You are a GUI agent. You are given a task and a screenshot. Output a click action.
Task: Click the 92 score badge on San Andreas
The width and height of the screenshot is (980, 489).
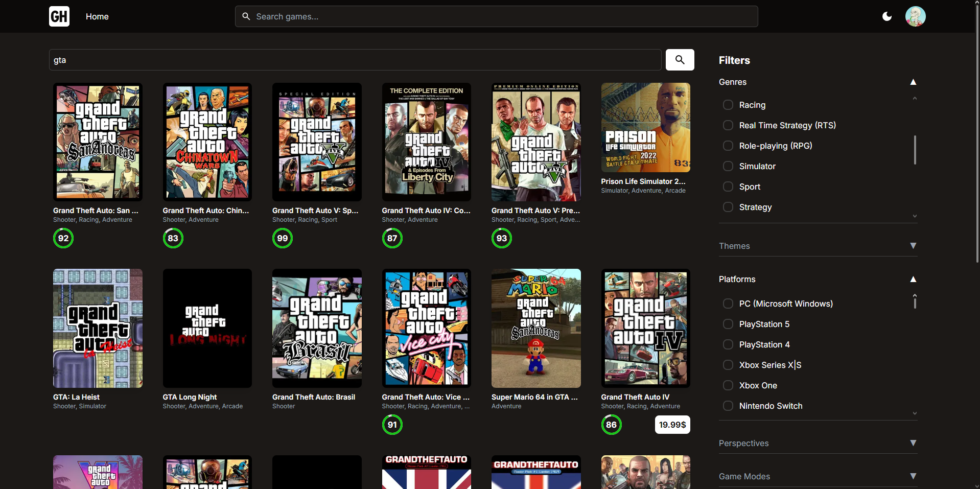point(63,238)
